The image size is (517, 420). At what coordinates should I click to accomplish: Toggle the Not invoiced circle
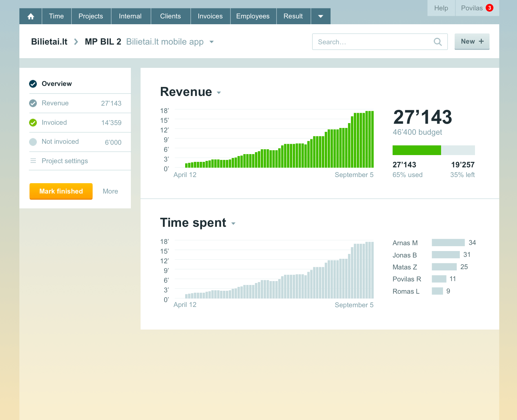[33, 142]
